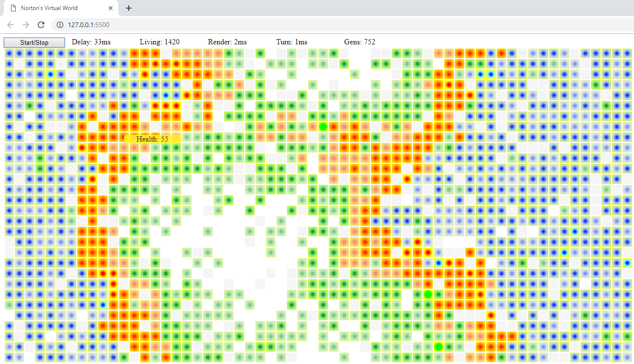Click the bottom-left corner grid cell
This screenshot has height=364, width=634.
pos(9,357)
